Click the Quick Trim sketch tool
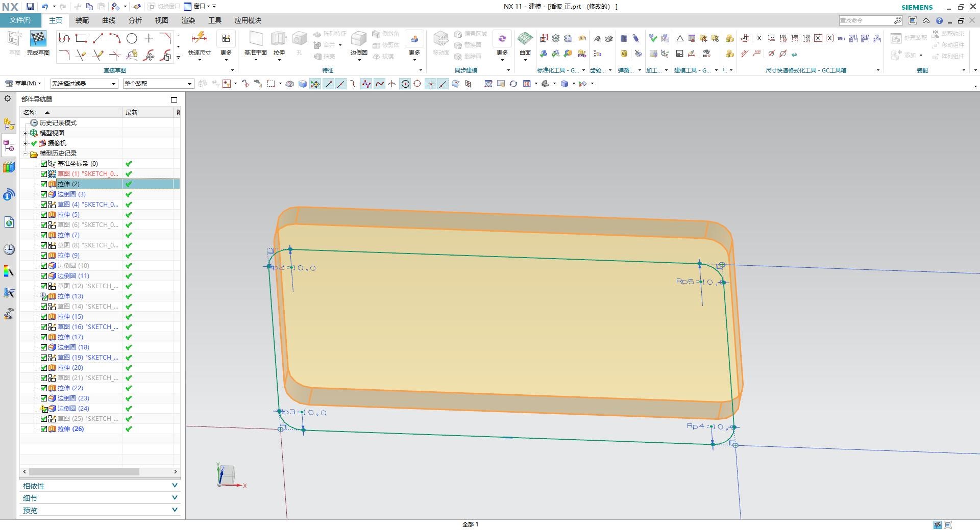The height and width of the screenshot is (530, 980). 81,55
